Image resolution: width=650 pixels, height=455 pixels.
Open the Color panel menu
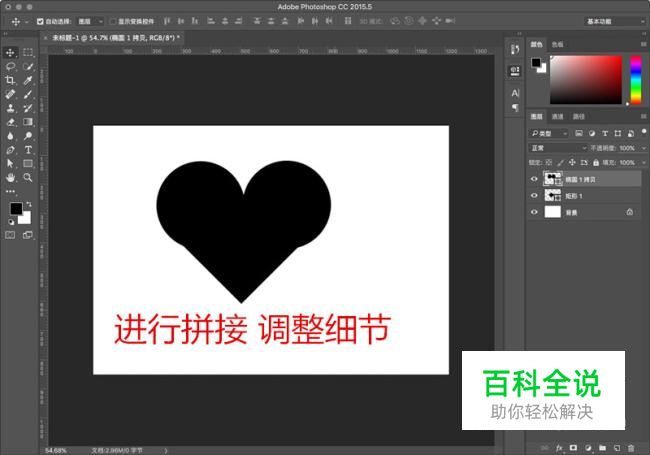click(643, 44)
